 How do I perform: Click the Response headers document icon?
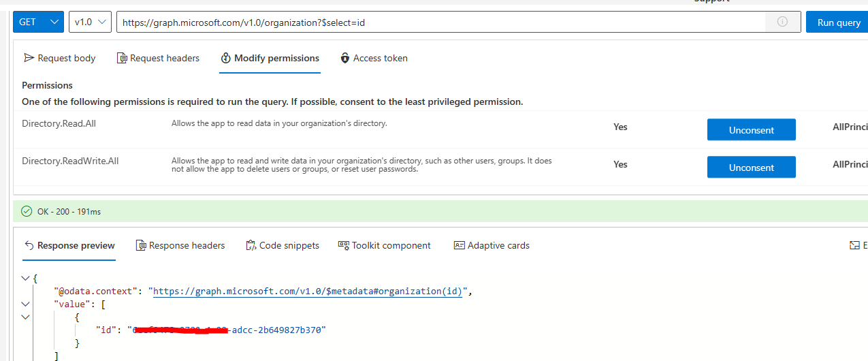pos(141,245)
